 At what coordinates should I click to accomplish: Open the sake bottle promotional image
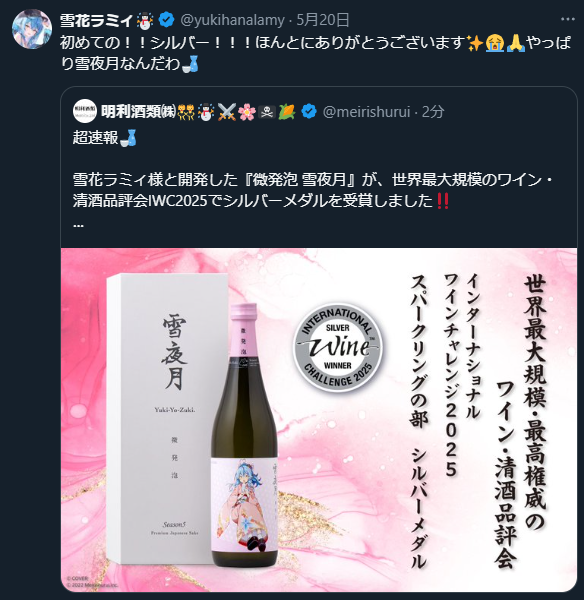[319, 420]
